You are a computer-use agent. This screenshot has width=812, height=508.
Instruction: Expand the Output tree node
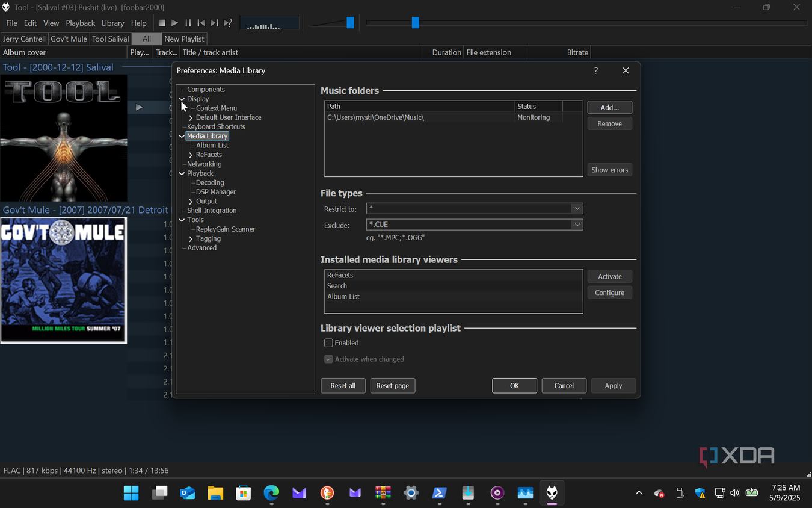pyautogui.click(x=191, y=201)
